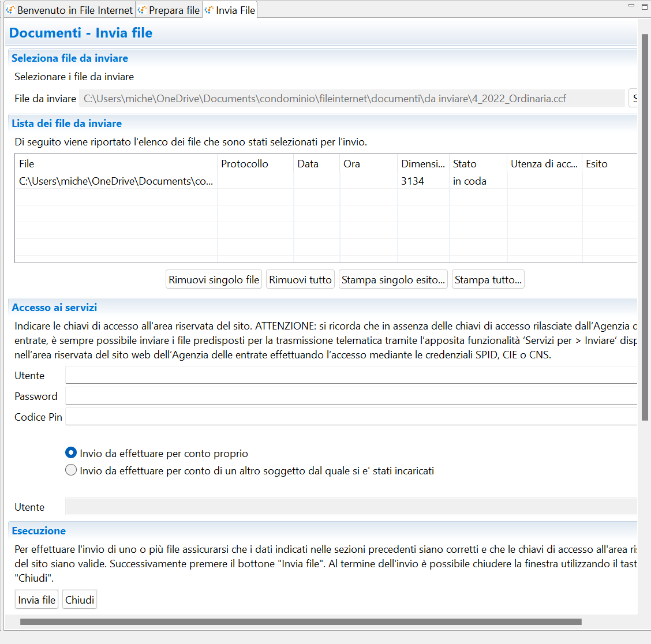This screenshot has width=651, height=644.
Task: Click the 'Accesso ai servizi' section header
Action: click(x=54, y=307)
